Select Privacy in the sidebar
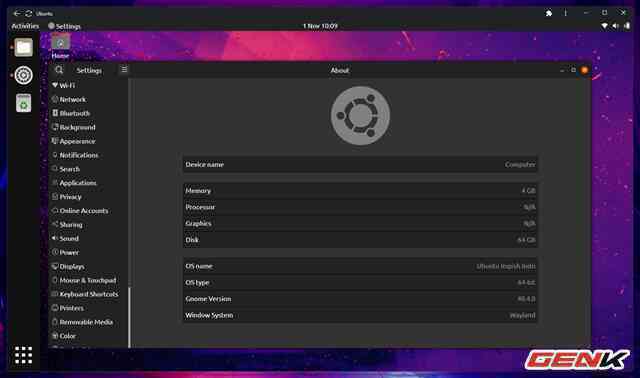This screenshot has width=640, height=378. [x=89, y=196]
